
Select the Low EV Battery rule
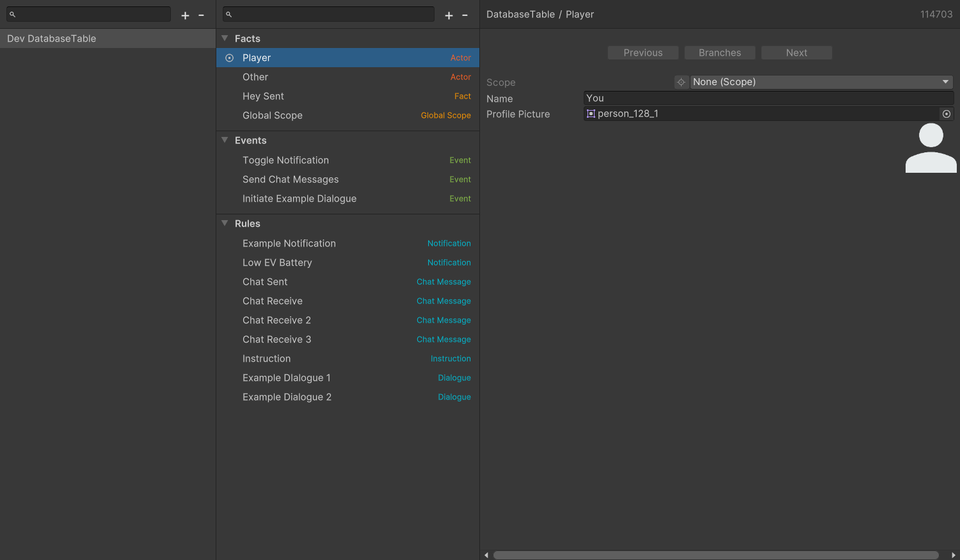click(348, 262)
